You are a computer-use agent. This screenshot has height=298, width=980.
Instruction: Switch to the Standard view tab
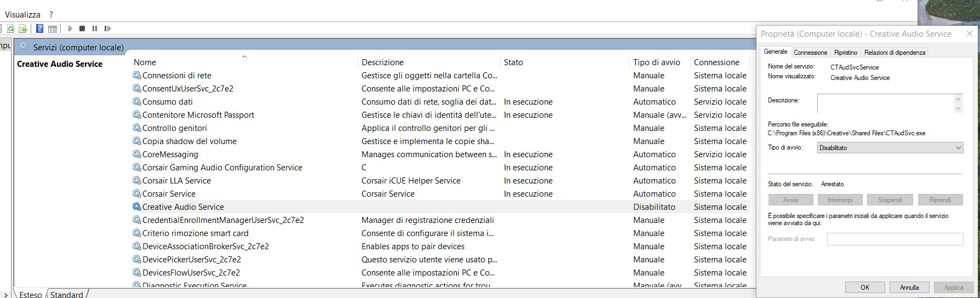click(66, 294)
